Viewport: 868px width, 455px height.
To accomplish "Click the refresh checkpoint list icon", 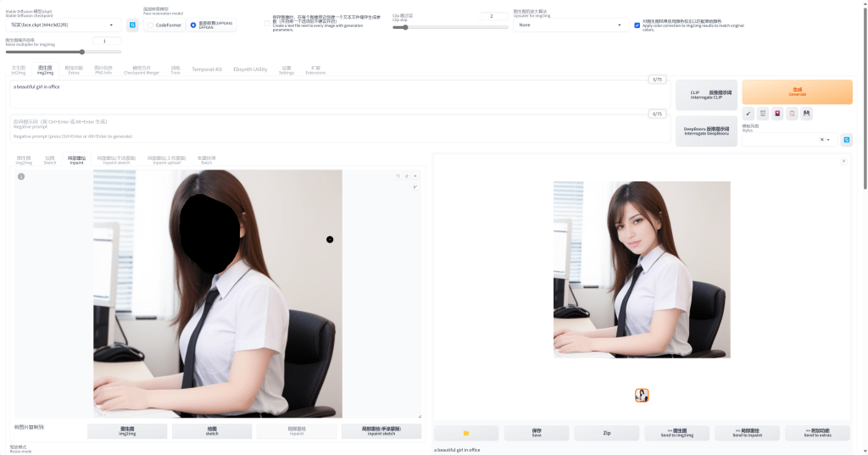I will coord(132,25).
